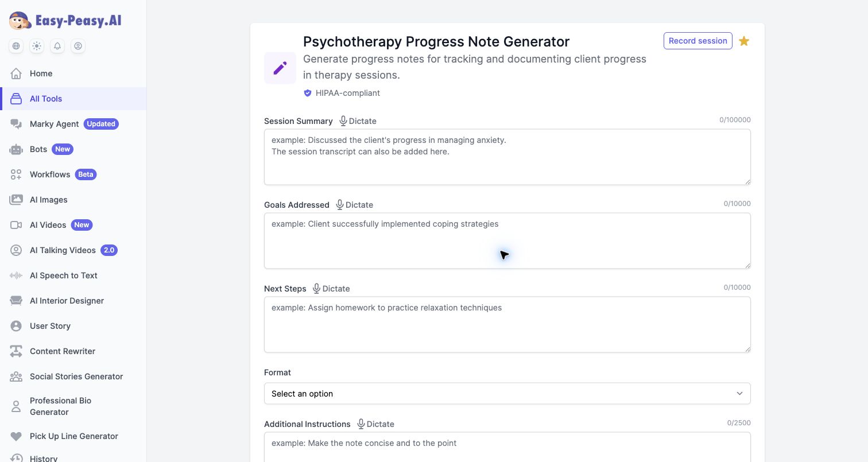Open Pick Up Line Generator menu item

coord(73,436)
